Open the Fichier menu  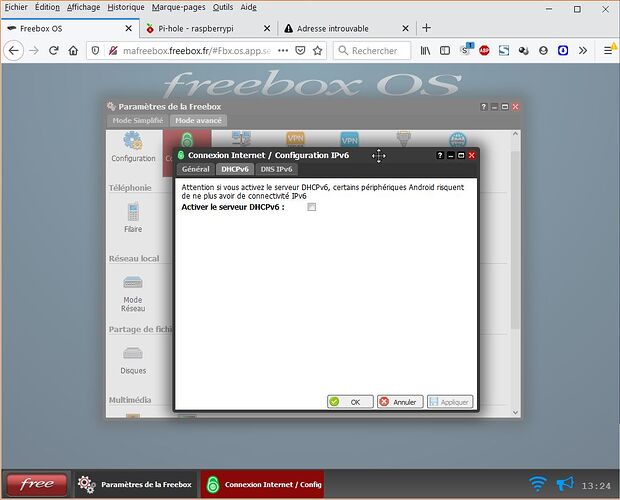[x=16, y=7]
